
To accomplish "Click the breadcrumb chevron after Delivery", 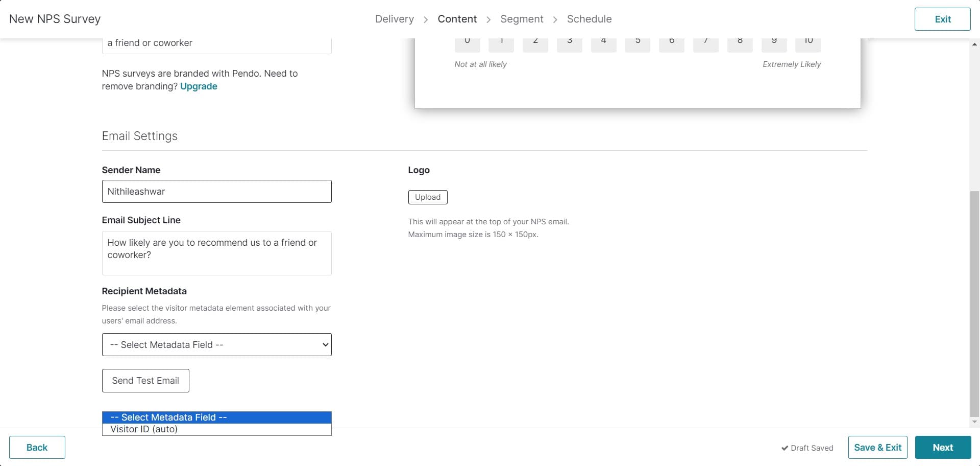I will 425,19.
